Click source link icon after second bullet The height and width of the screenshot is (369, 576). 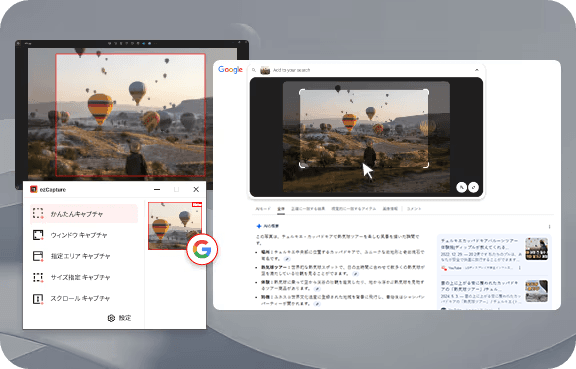point(356,274)
